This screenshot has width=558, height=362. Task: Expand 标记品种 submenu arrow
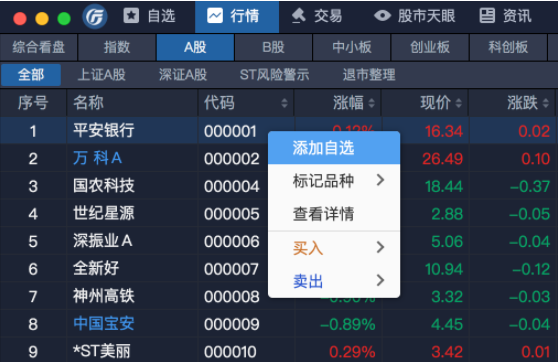pos(380,180)
